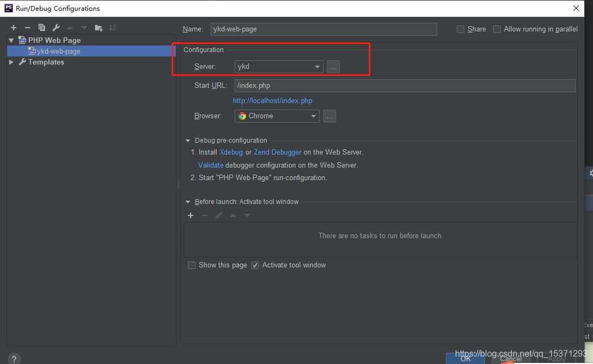Open http://localhost/index.php link

click(273, 100)
